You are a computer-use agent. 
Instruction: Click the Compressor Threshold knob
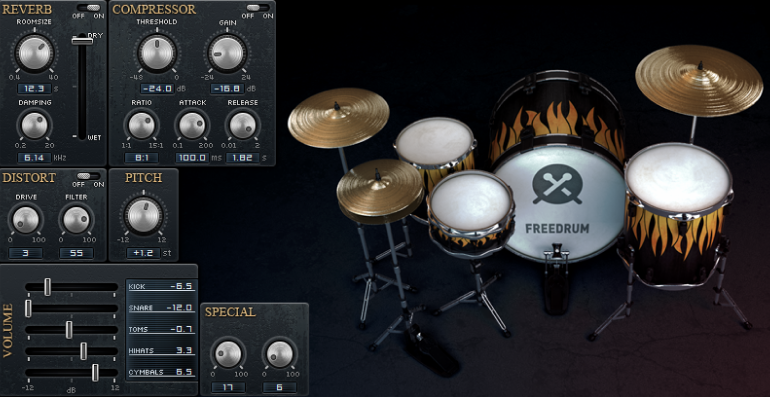pyautogui.click(x=157, y=52)
